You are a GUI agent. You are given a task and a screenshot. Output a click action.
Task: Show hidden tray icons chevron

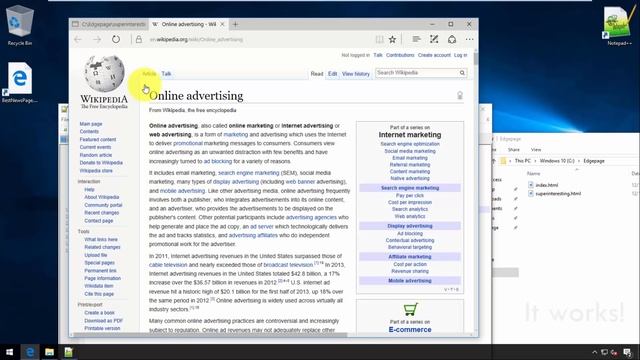[594, 352]
